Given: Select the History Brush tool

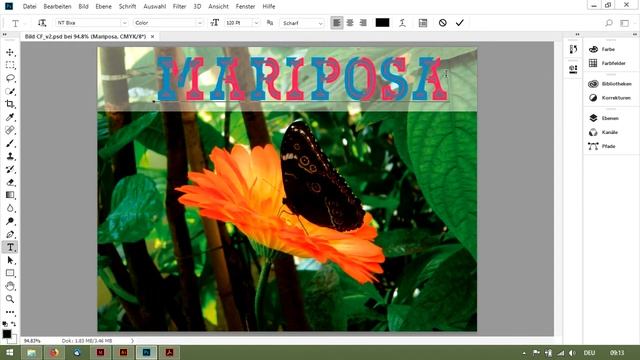Looking at the screenshot, I should [x=10, y=169].
